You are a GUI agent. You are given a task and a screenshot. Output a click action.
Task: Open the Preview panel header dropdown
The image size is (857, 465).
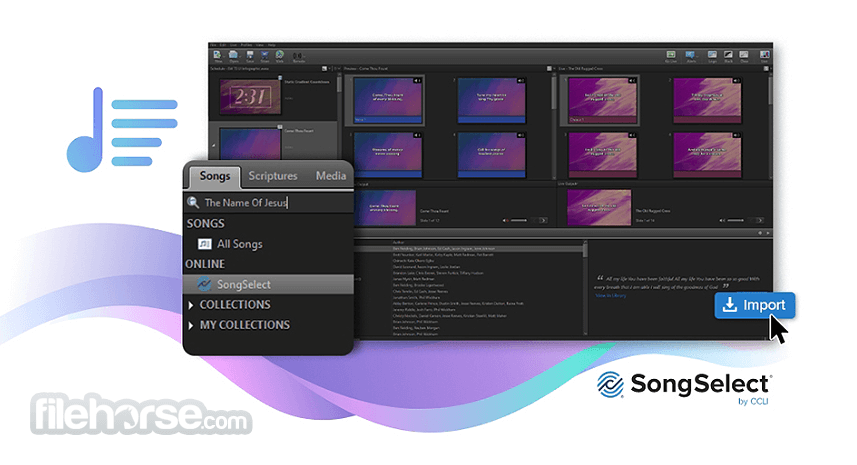[x=554, y=69]
